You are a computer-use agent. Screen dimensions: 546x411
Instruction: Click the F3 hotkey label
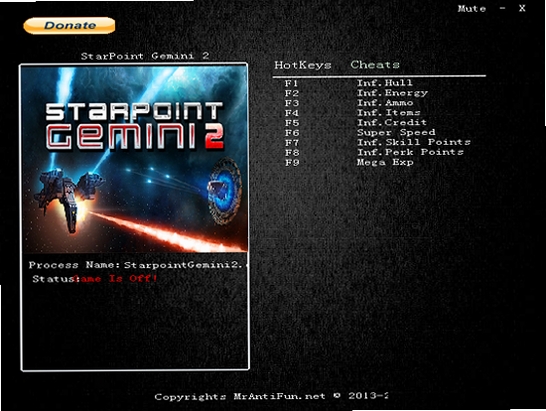tap(292, 103)
